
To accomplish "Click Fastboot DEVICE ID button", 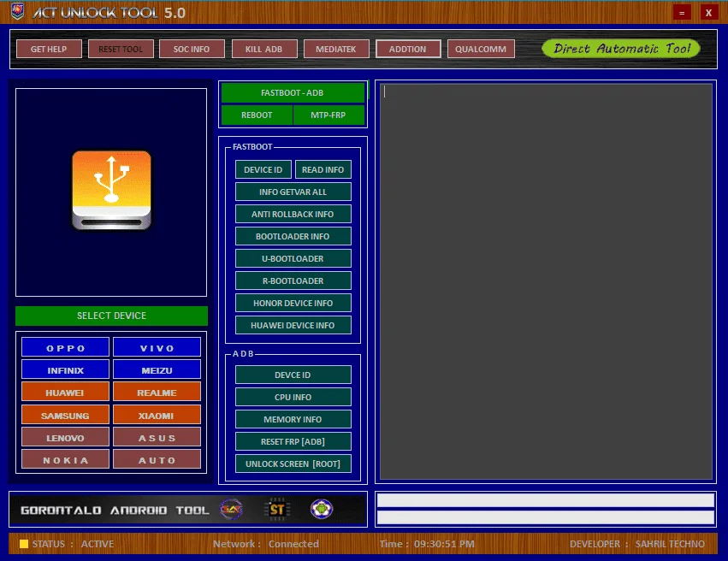I will [263, 170].
